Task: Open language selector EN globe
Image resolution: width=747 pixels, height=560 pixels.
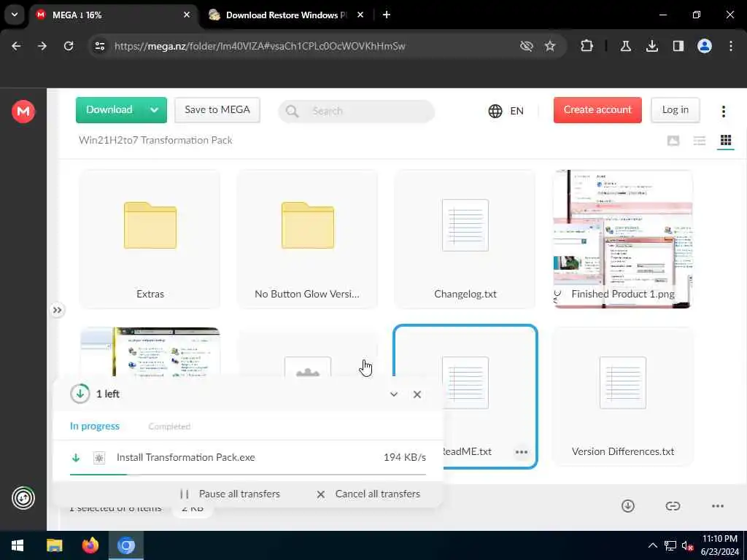Action: 506,111
